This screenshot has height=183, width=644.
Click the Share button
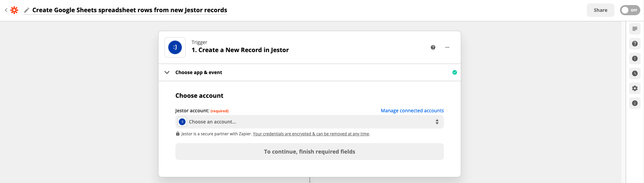600,10
